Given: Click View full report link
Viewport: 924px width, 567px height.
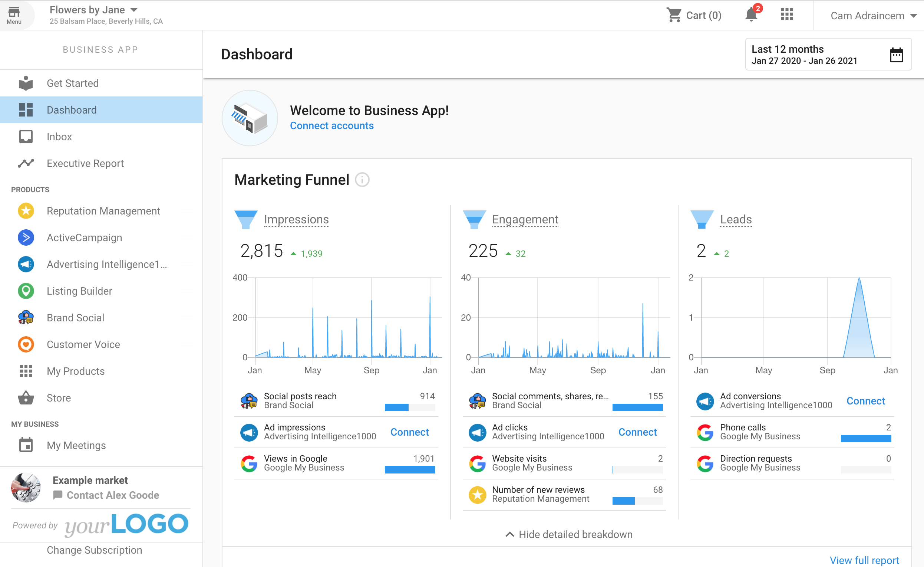Looking at the screenshot, I should [864, 560].
